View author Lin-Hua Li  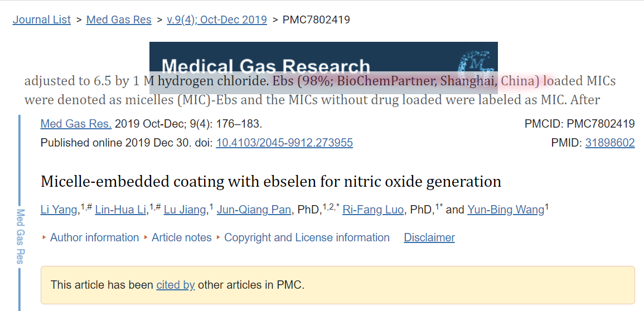click(x=121, y=210)
